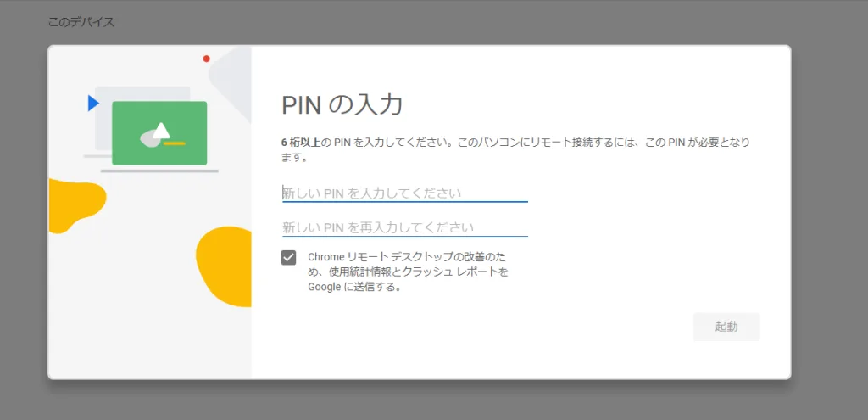
Task: Uncheck the usage statistics checkbox
Action: 289,257
